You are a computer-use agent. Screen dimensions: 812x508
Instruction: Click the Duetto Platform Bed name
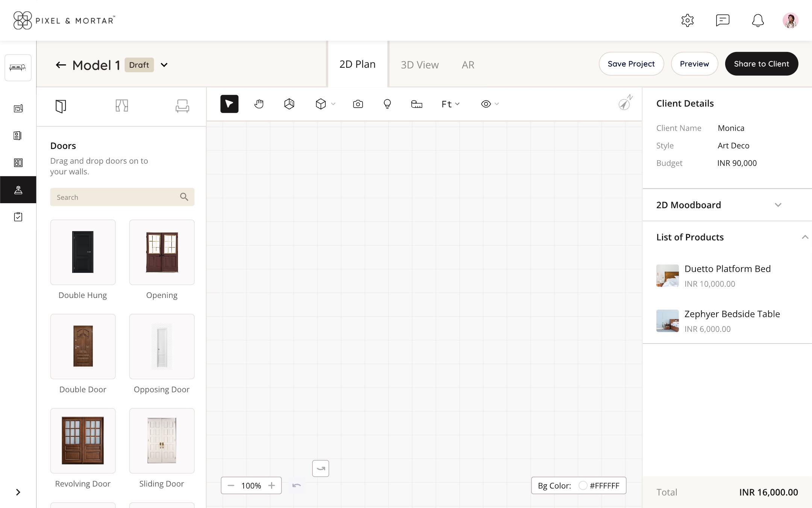pyautogui.click(x=727, y=269)
